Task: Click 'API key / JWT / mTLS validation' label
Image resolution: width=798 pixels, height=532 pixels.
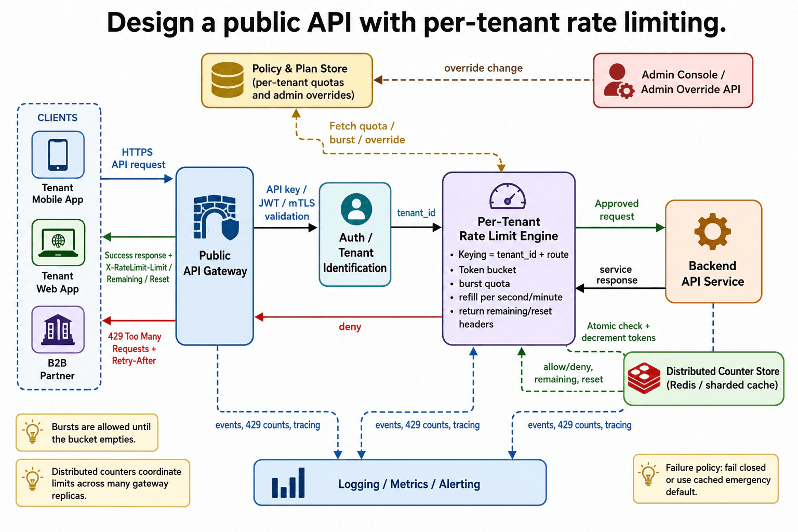Action: click(x=287, y=203)
